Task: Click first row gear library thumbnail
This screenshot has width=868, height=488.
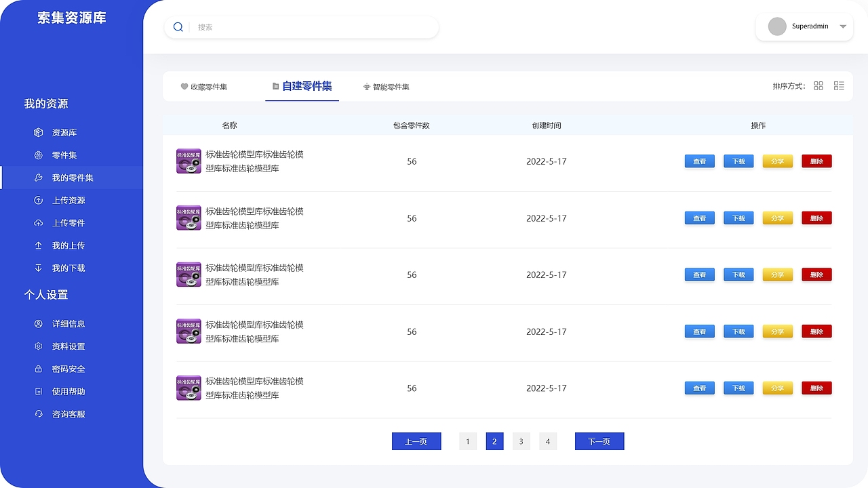Action: [189, 161]
